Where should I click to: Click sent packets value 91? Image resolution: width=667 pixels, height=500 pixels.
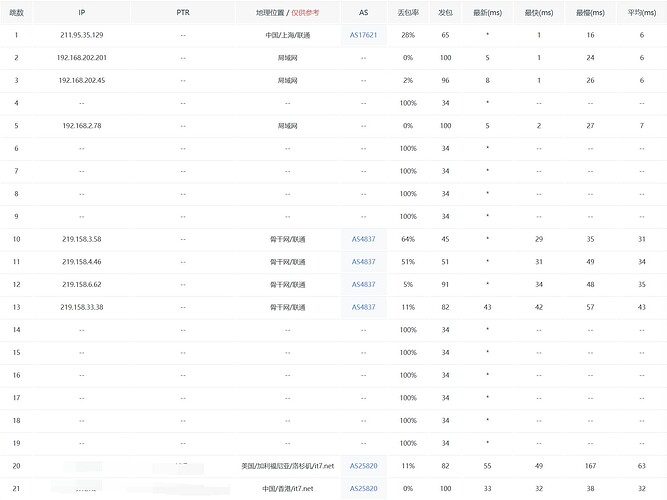(x=445, y=284)
